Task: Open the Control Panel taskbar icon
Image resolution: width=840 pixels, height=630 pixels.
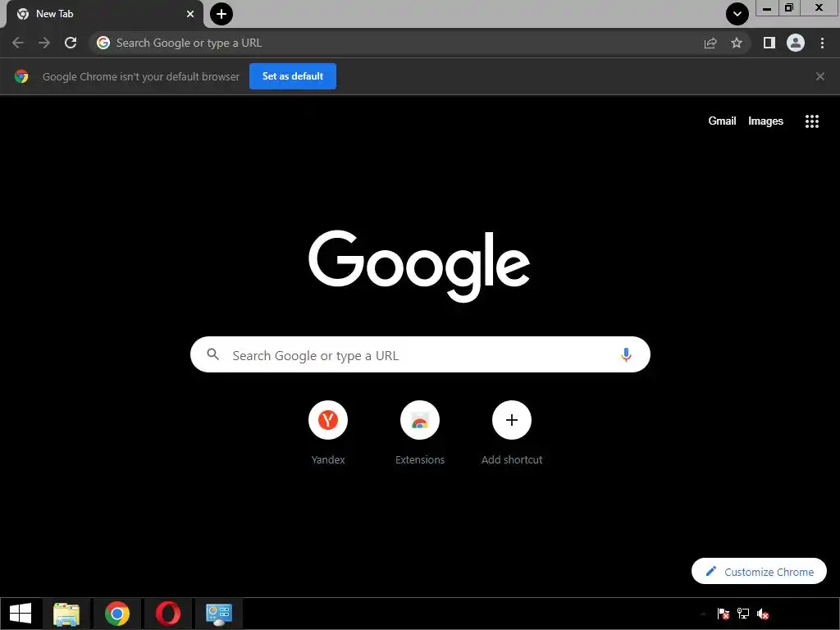Action: click(x=219, y=614)
